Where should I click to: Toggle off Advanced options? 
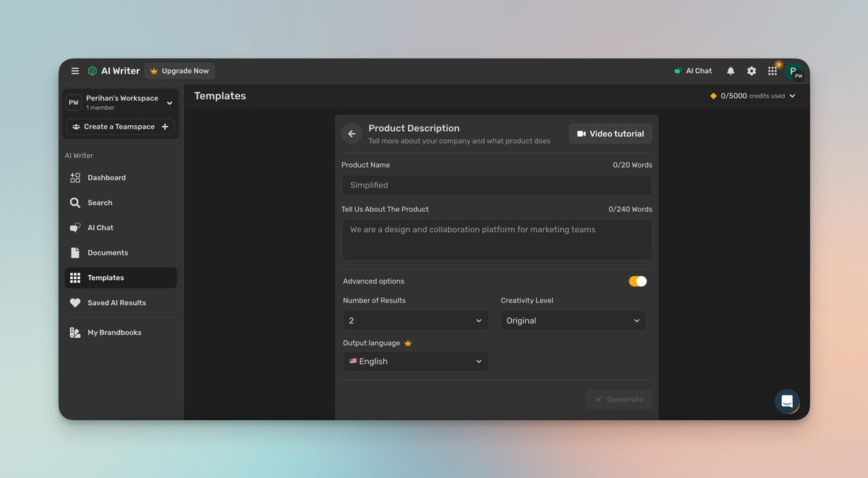(637, 281)
